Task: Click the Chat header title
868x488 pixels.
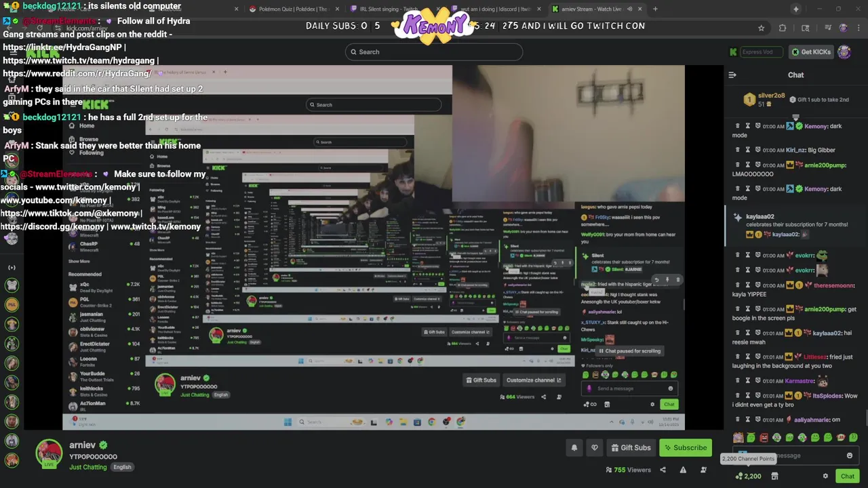Action: [x=795, y=75]
